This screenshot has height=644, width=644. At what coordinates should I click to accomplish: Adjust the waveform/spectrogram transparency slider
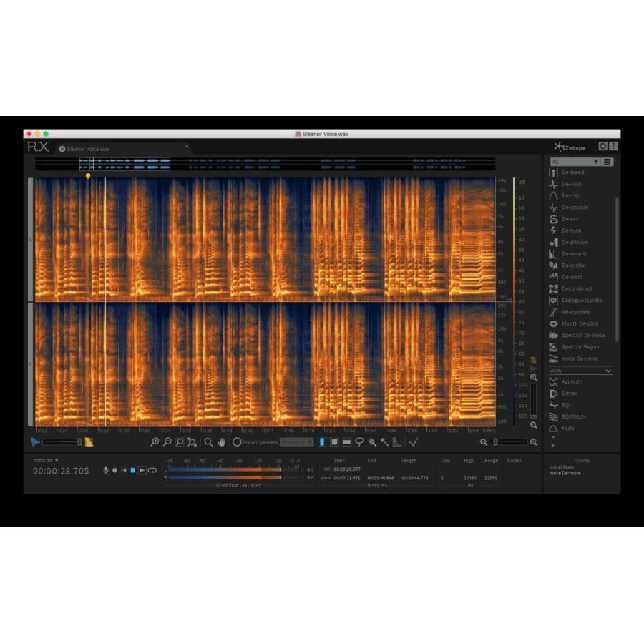(62, 442)
